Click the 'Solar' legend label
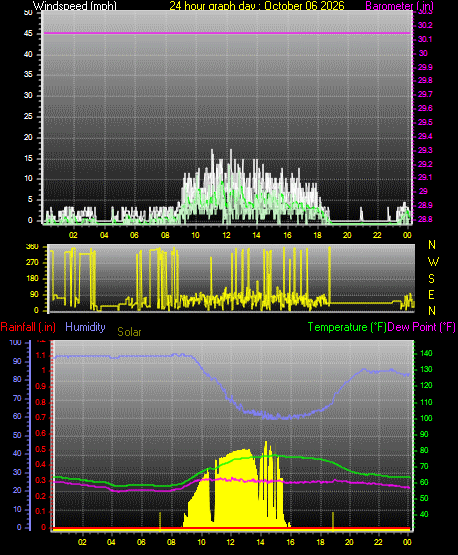 129,332
